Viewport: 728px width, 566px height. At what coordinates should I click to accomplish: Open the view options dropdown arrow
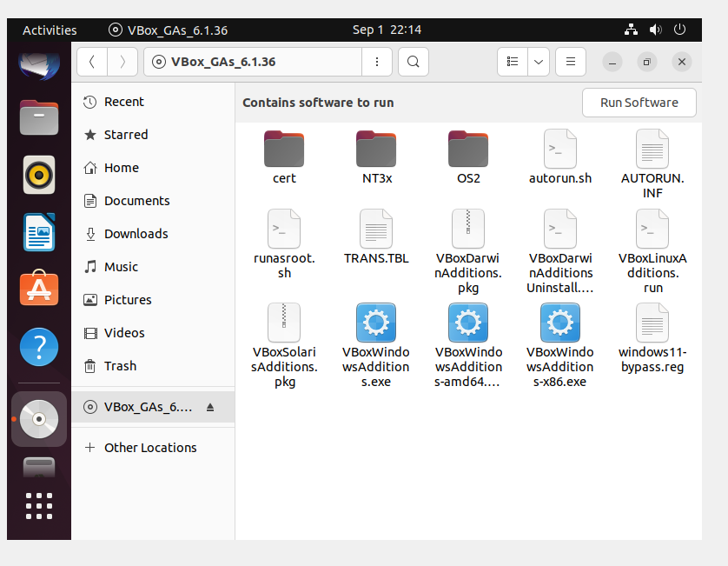(539, 62)
